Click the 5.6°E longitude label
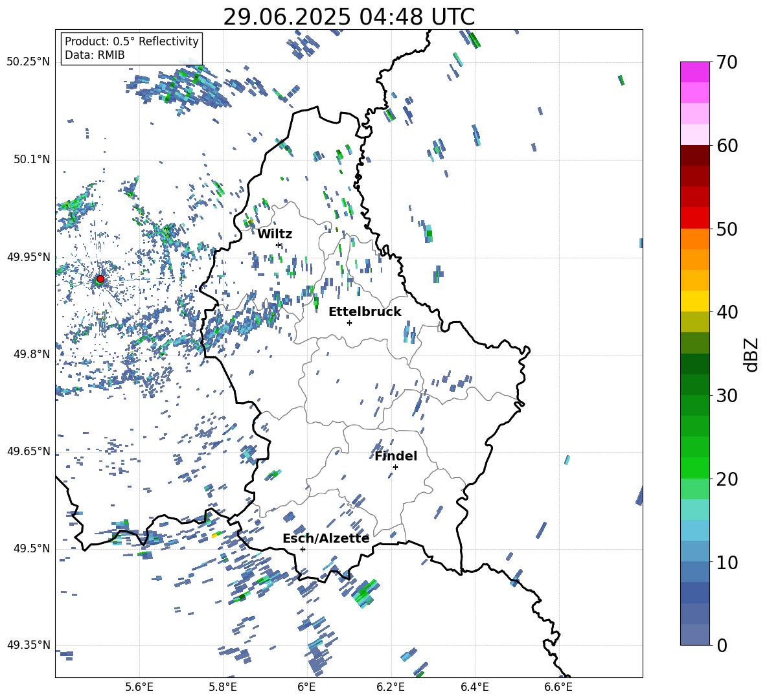The image size is (767, 700). point(139,687)
